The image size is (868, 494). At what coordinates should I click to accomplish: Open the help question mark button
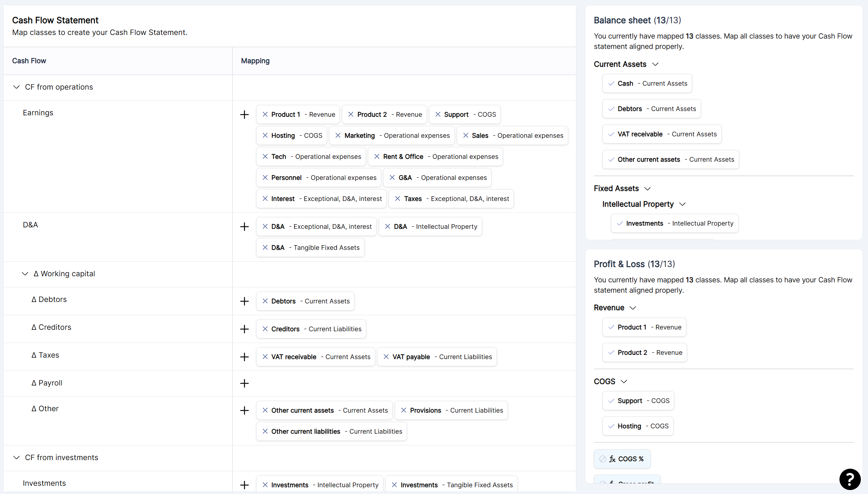pyautogui.click(x=850, y=479)
